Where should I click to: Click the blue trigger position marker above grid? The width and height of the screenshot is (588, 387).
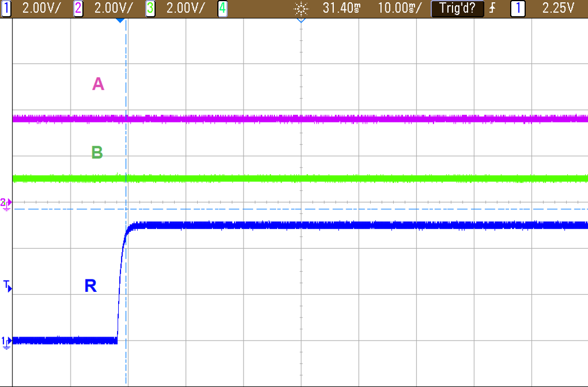120,21
